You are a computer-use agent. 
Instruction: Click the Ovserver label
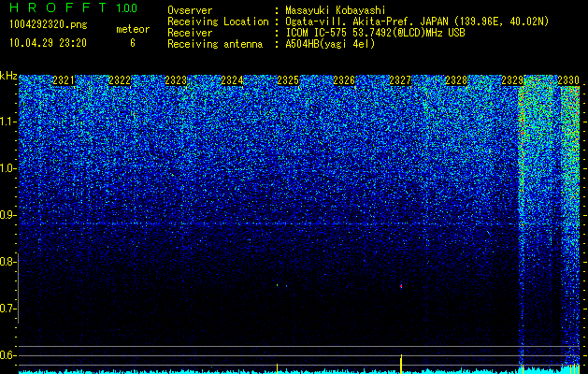tap(190, 10)
